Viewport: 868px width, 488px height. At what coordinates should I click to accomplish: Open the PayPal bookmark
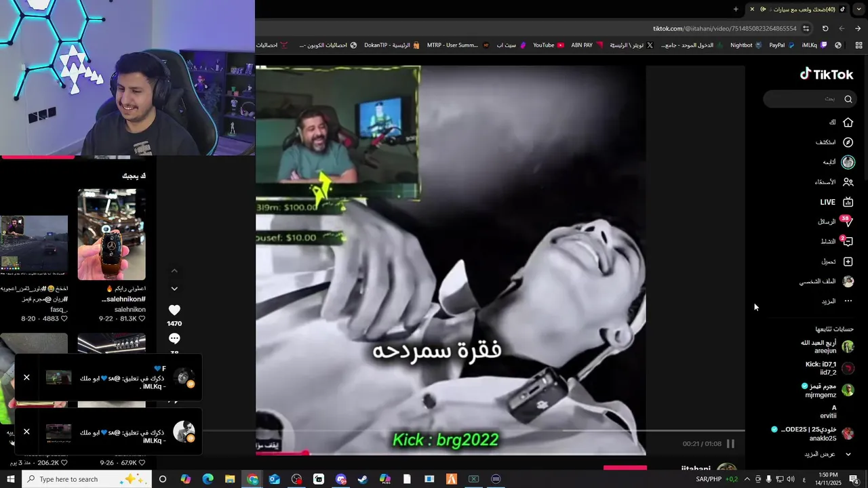(x=782, y=45)
